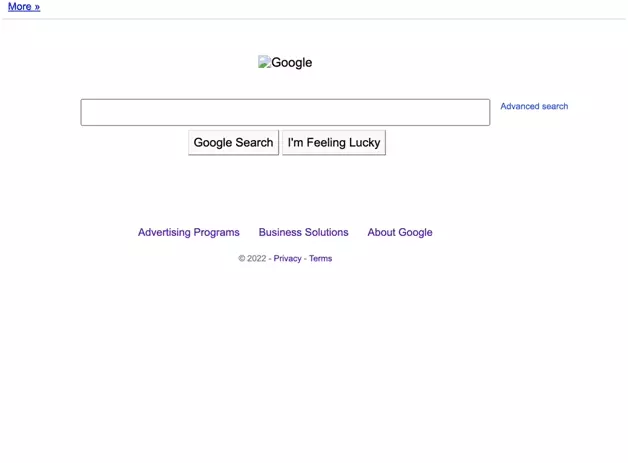
Task: Focus the Google search query box
Action: pyautogui.click(x=285, y=112)
